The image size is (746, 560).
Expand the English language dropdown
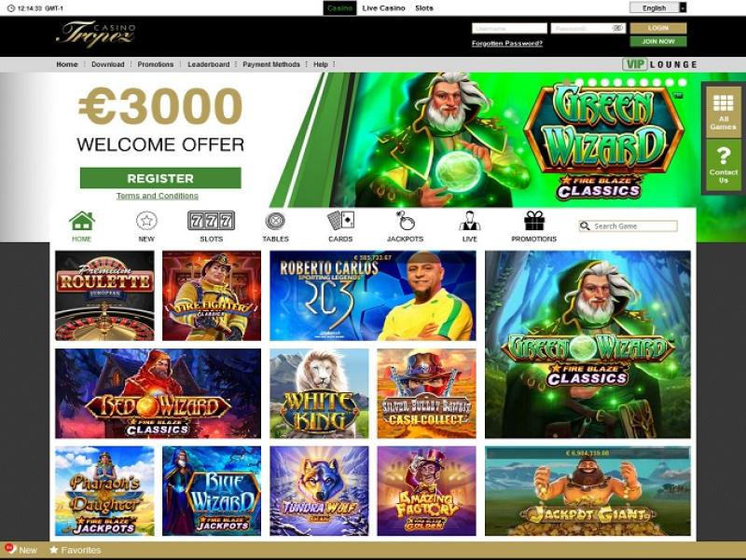(658, 7)
